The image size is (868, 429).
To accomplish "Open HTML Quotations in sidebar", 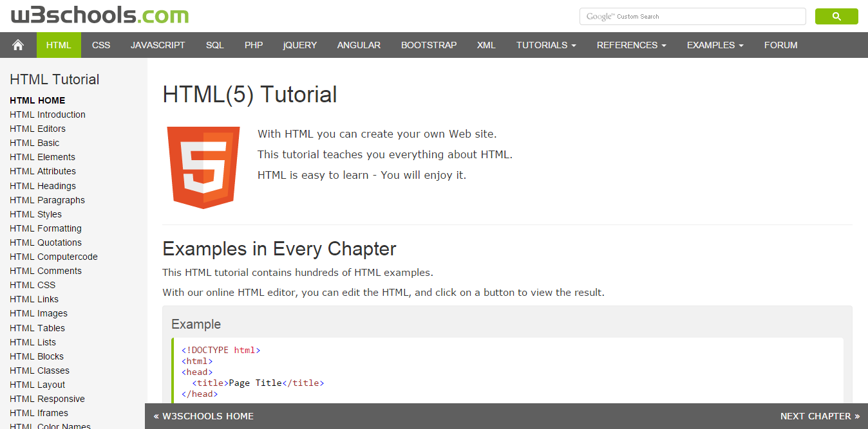I will coord(46,242).
